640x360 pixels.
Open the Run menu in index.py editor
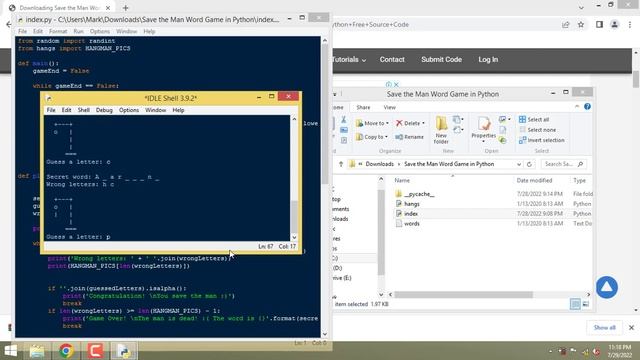[78, 31]
